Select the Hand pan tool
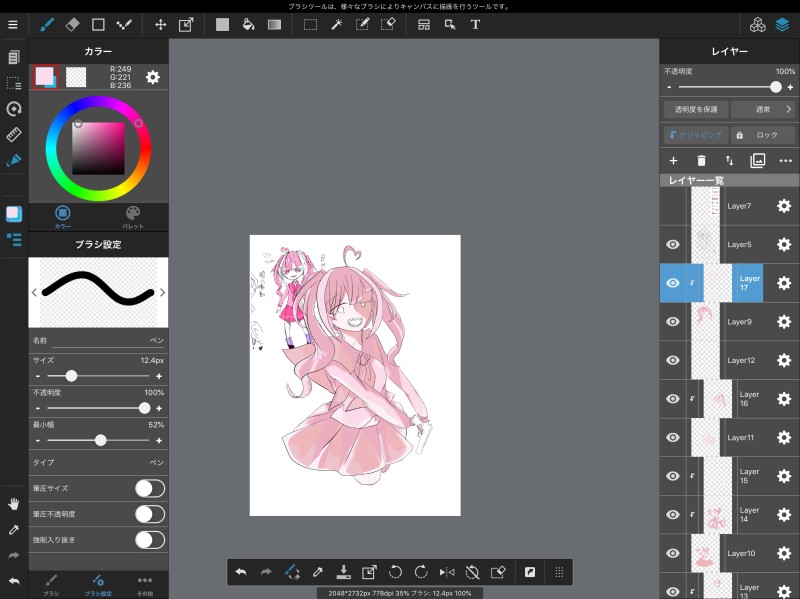The height and width of the screenshot is (599, 800). (x=14, y=504)
